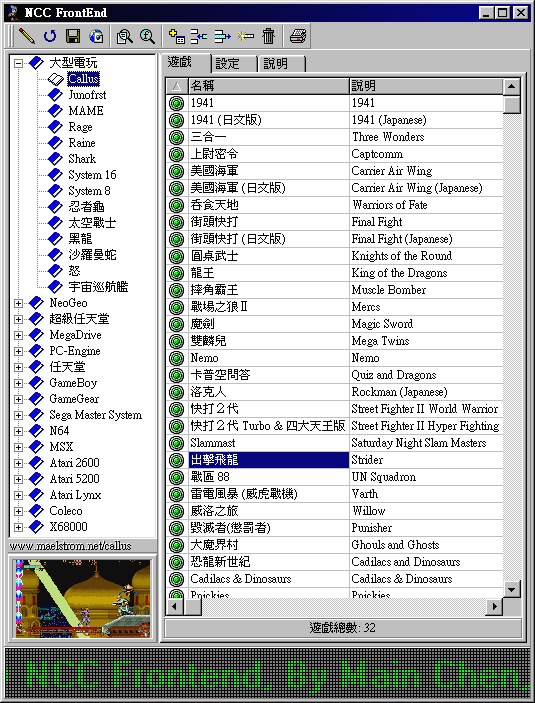The image size is (535, 703).
Task: Select 忍者龜 in the tree
Action: 86,207
